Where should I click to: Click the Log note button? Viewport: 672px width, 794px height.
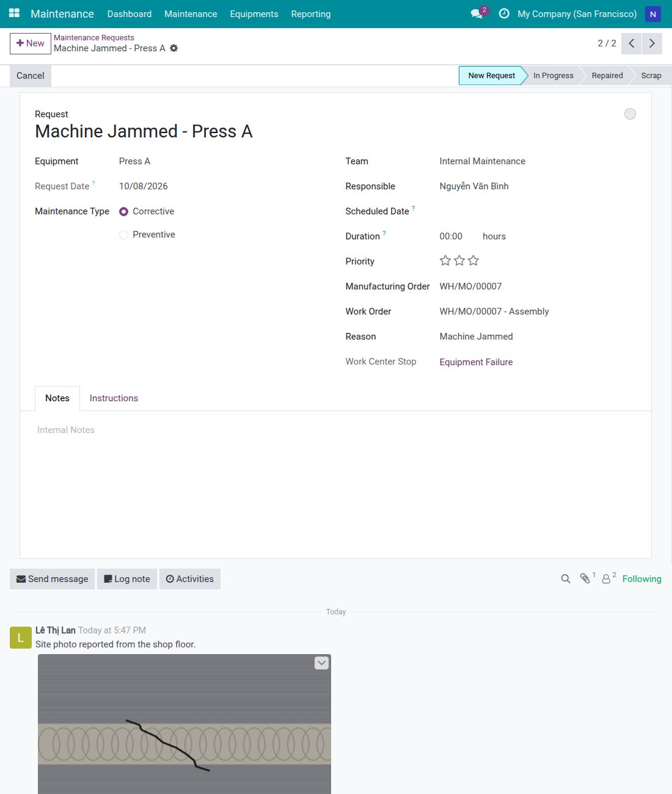127,579
